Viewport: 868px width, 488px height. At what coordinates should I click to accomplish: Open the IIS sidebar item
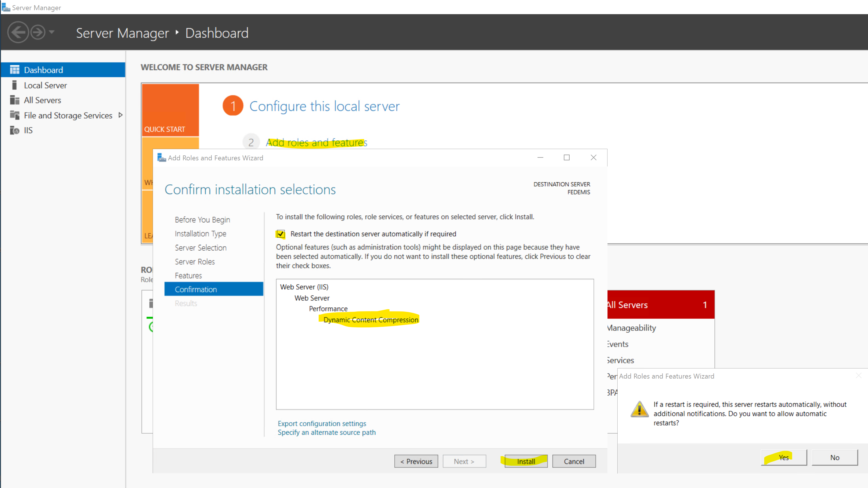click(x=28, y=130)
